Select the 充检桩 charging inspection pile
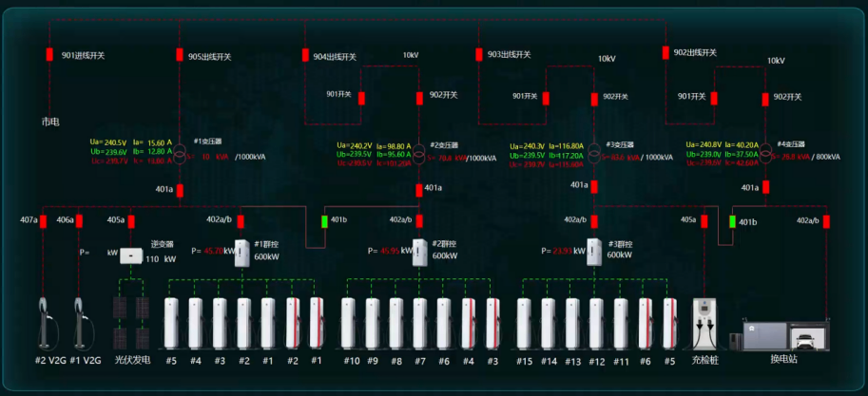 click(x=704, y=323)
